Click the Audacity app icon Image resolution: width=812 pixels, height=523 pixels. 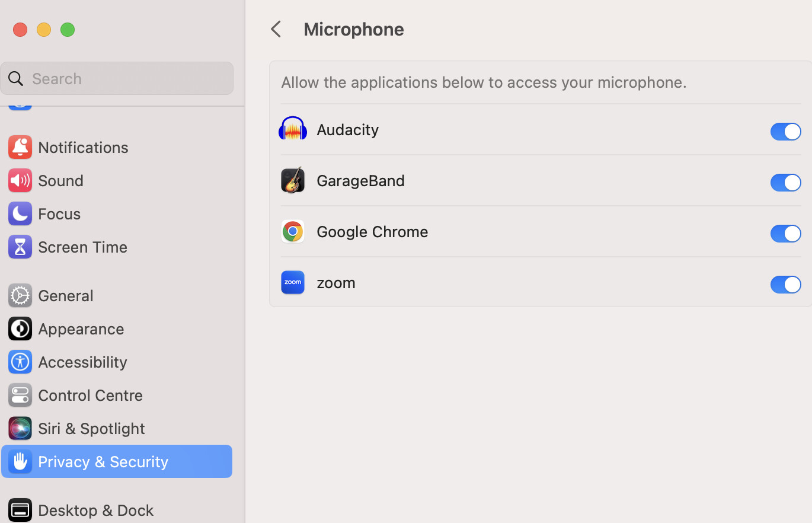point(293,129)
